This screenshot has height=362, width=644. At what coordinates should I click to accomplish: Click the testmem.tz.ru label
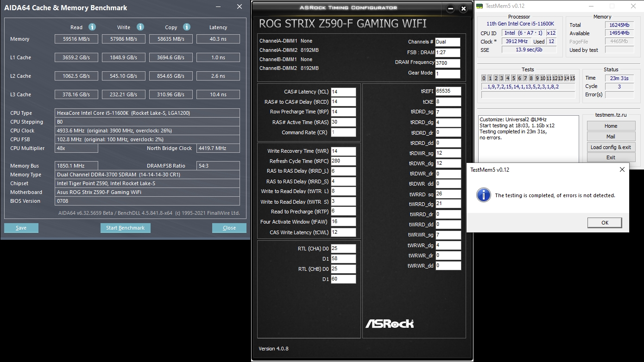point(611,115)
